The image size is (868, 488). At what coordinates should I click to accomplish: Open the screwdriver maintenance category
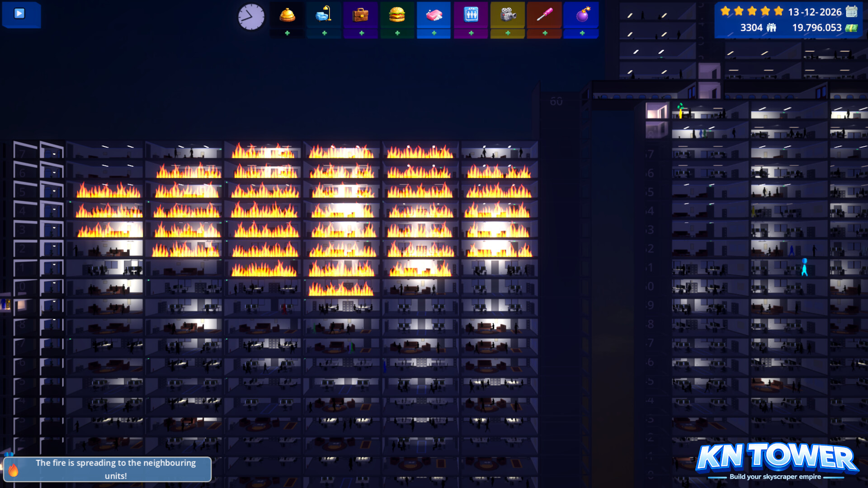click(x=544, y=15)
